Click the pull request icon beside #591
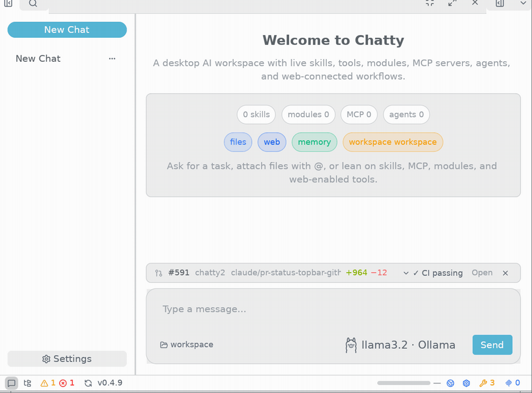The width and height of the screenshot is (532, 393). (159, 273)
